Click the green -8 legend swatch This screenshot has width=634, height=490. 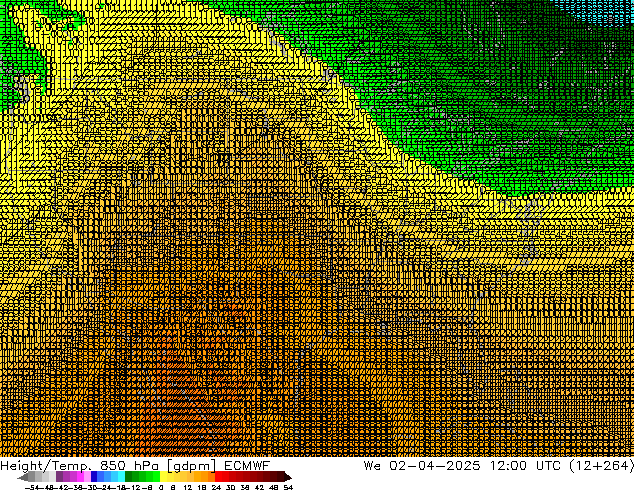click(147, 477)
